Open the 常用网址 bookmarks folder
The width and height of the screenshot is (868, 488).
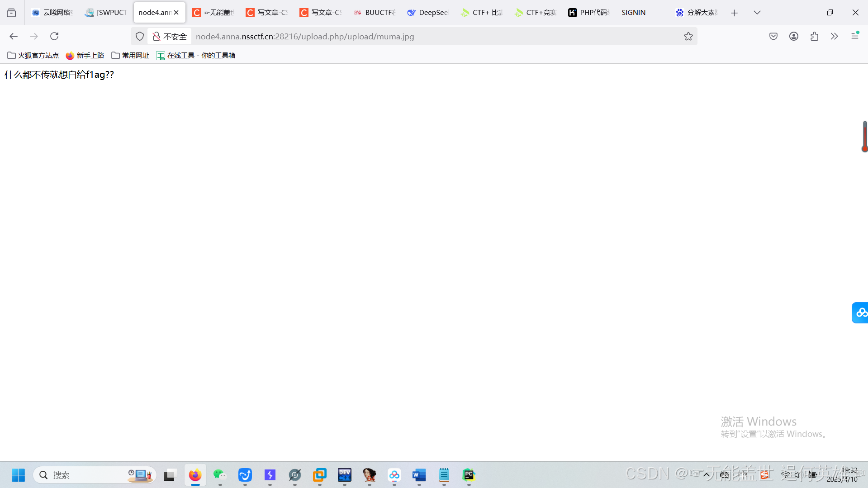[130, 55]
